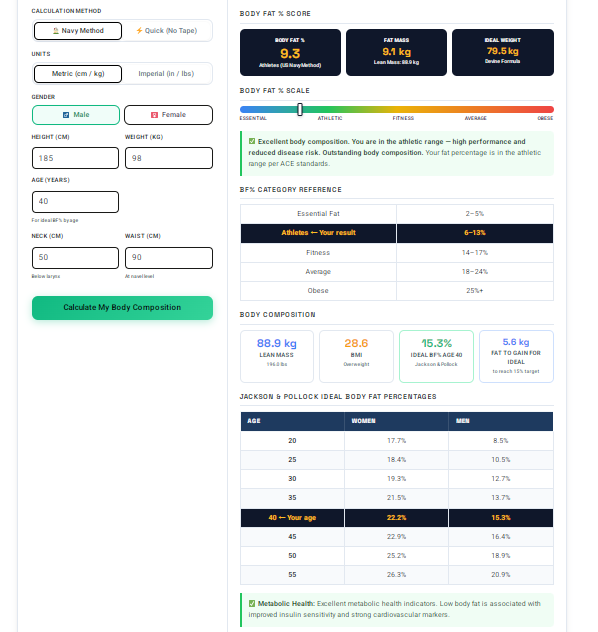Click the Body Fat % 9.3 score card
The width and height of the screenshot is (598, 632).
click(x=290, y=52)
